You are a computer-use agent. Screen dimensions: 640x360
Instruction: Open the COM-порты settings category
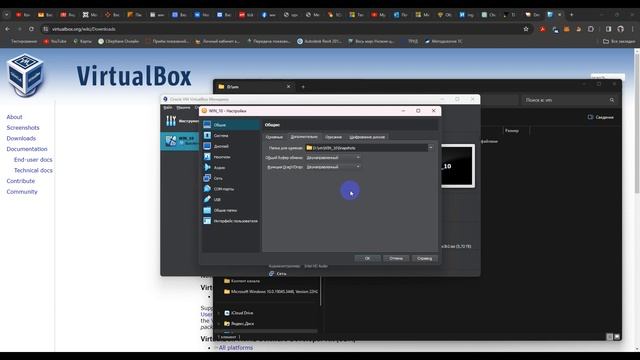[x=231, y=189]
